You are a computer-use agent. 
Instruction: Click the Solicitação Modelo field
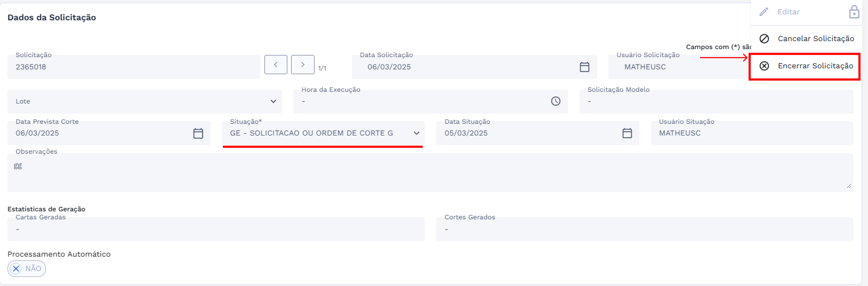[716, 101]
